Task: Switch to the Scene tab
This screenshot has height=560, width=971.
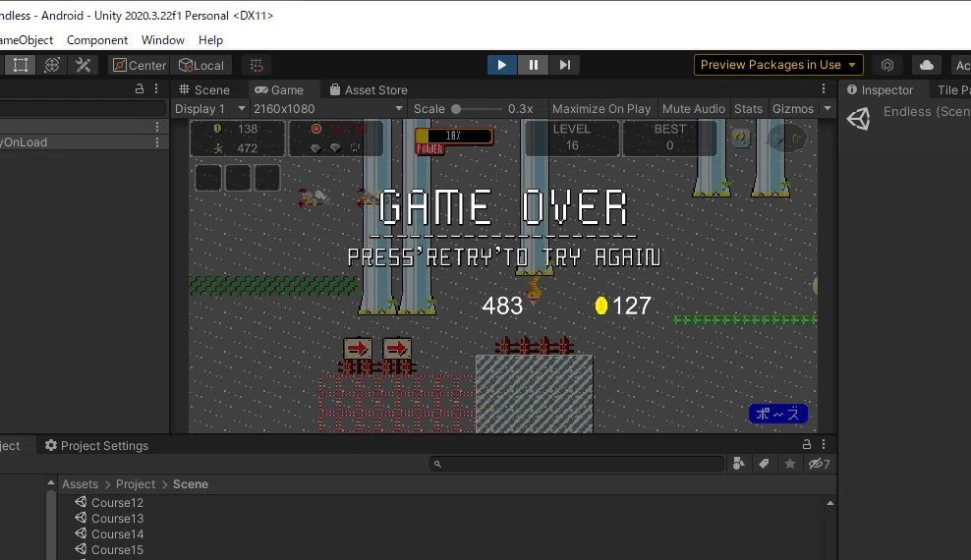Action: pyautogui.click(x=204, y=89)
